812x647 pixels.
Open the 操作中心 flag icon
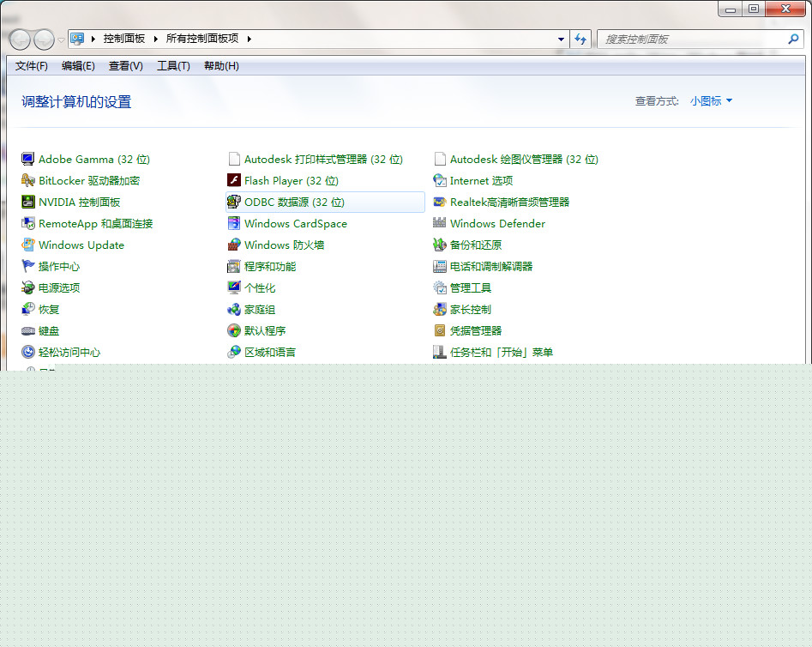tap(27, 266)
